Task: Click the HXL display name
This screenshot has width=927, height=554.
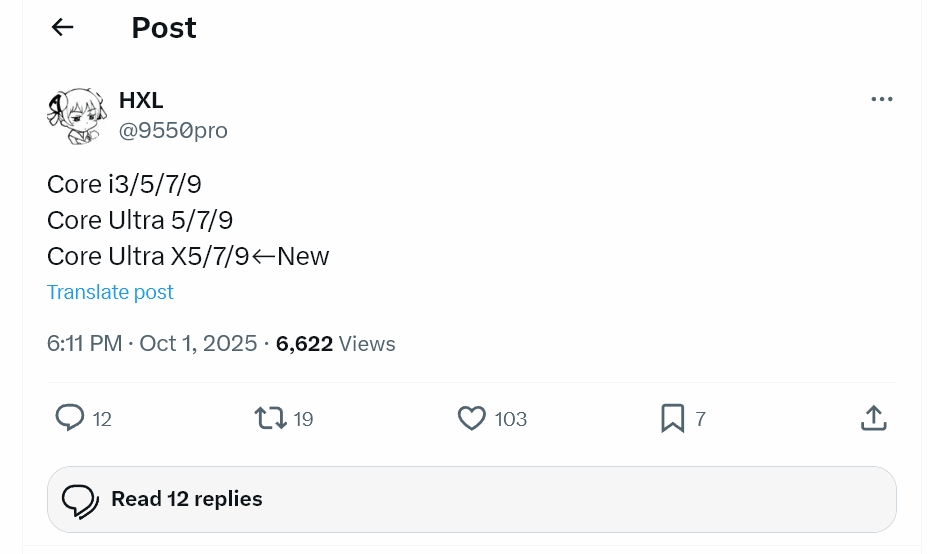Action: pos(141,100)
